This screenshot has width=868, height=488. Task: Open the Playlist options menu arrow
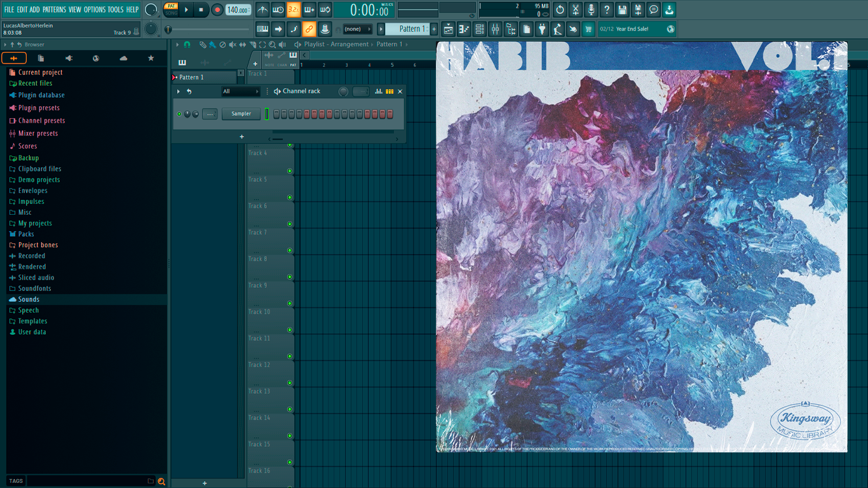coord(177,44)
